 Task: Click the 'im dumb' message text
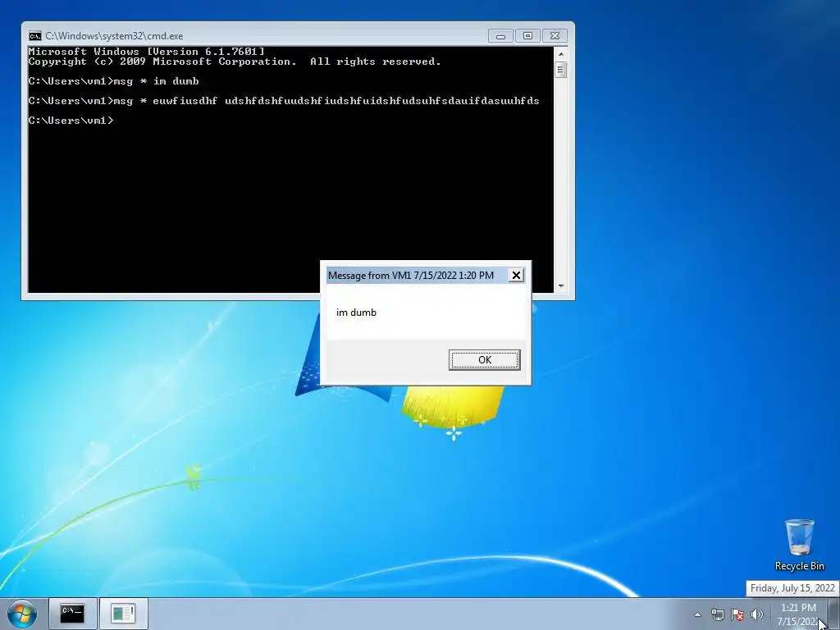click(x=356, y=313)
